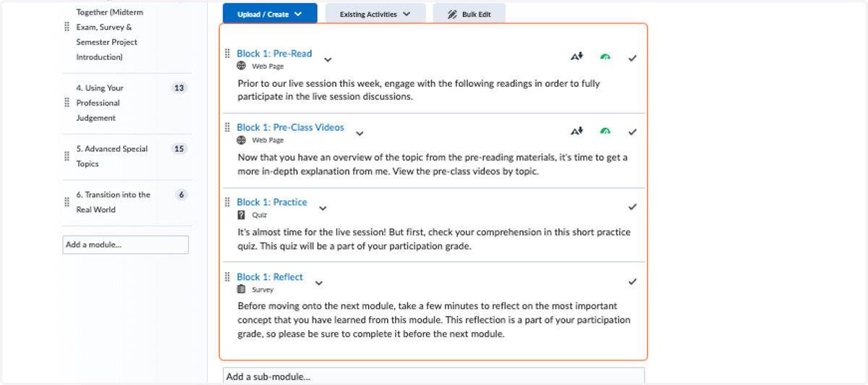Open the Block 1: Practice actions chevron
The image size is (868, 385).
[323, 208]
